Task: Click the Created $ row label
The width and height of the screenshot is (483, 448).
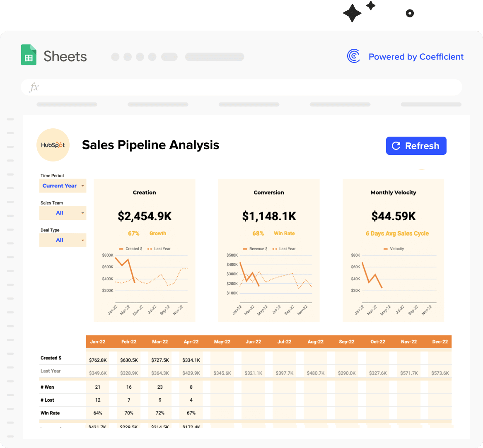Action: point(51,358)
